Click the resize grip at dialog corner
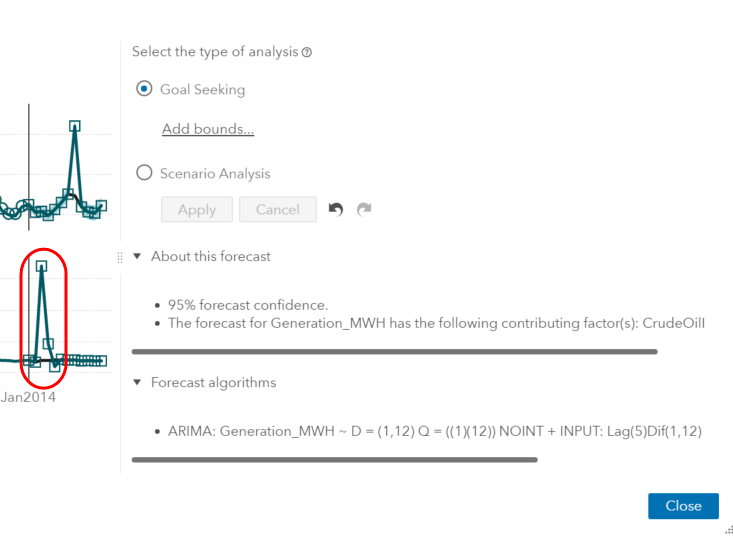This screenshot has height=536, width=733. click(728, 531)
